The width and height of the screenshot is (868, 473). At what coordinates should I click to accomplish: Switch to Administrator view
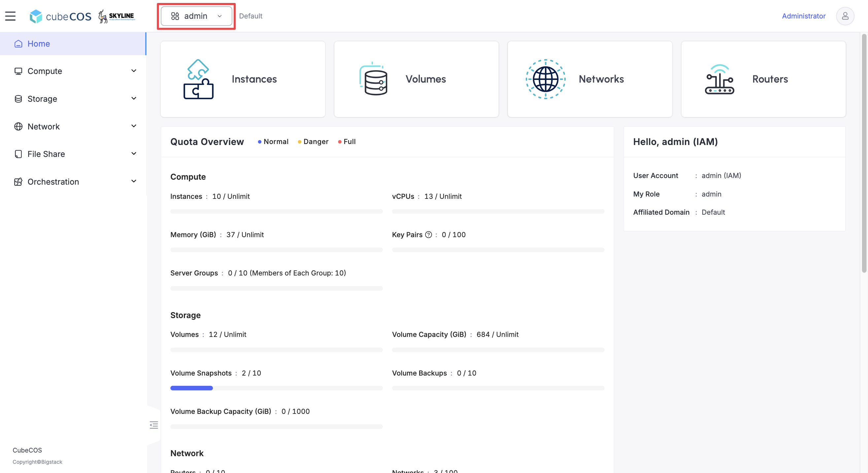click(803, 16)
